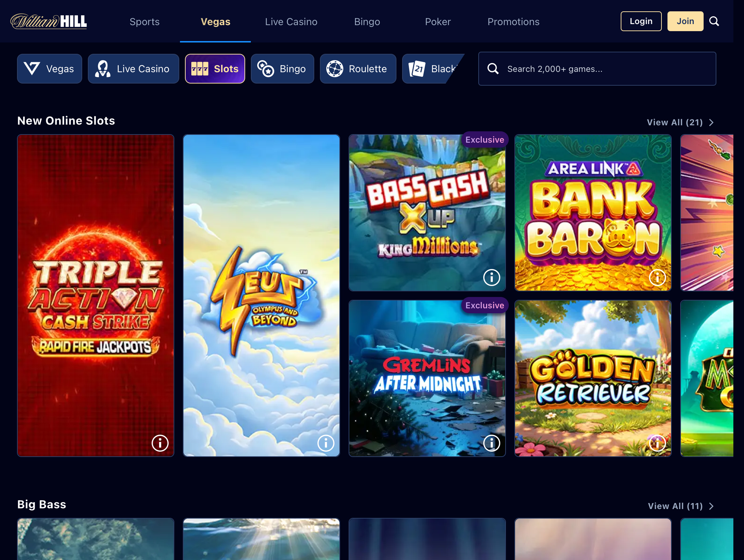Go to Promotions in top navigation
Image resolution: width=744 pixels, height=560 pixels.
[x=513, y=22]
